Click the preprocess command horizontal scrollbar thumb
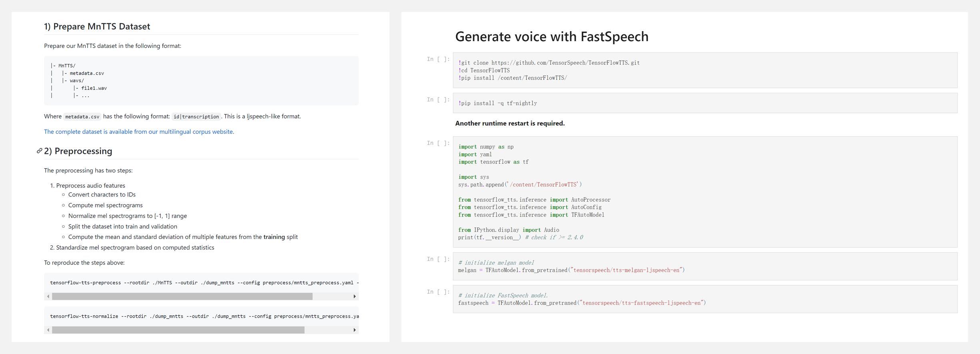This screenshot has height=354, width=980. coord(182,296)
